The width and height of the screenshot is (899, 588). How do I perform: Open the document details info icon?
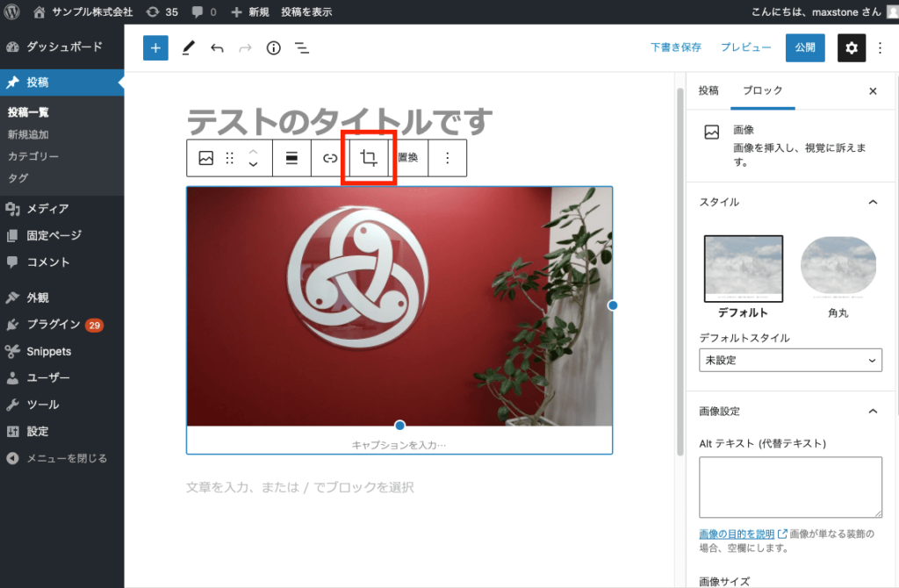coord(273,48)
